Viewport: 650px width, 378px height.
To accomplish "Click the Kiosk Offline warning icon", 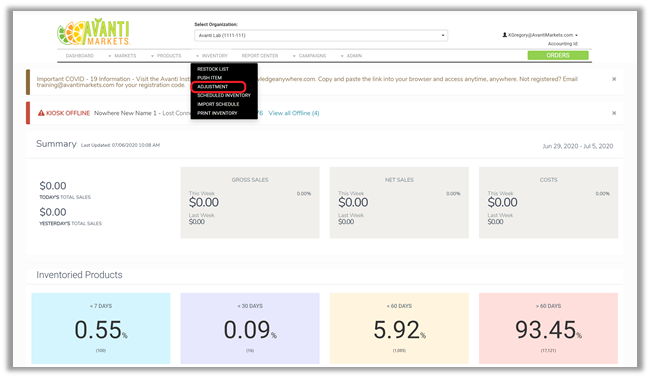I will click(41, 113).
